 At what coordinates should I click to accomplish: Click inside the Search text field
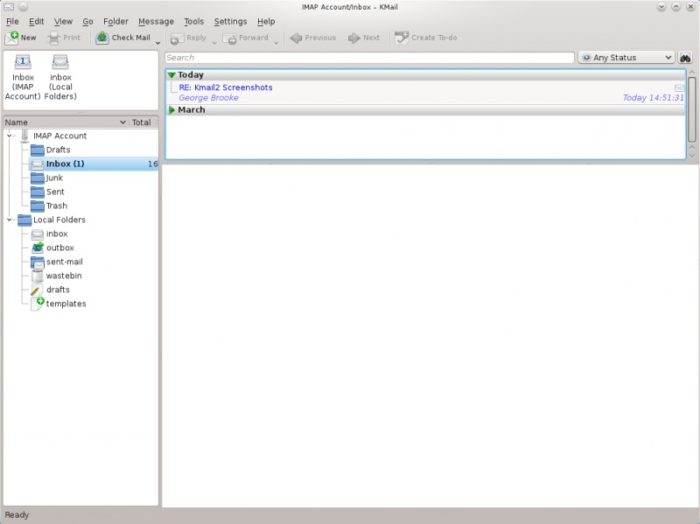point(368,58)
